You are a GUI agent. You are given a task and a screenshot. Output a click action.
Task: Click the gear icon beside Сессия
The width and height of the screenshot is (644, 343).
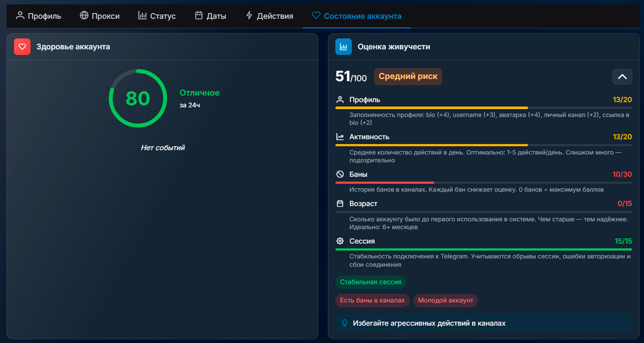tap(340, 241)
